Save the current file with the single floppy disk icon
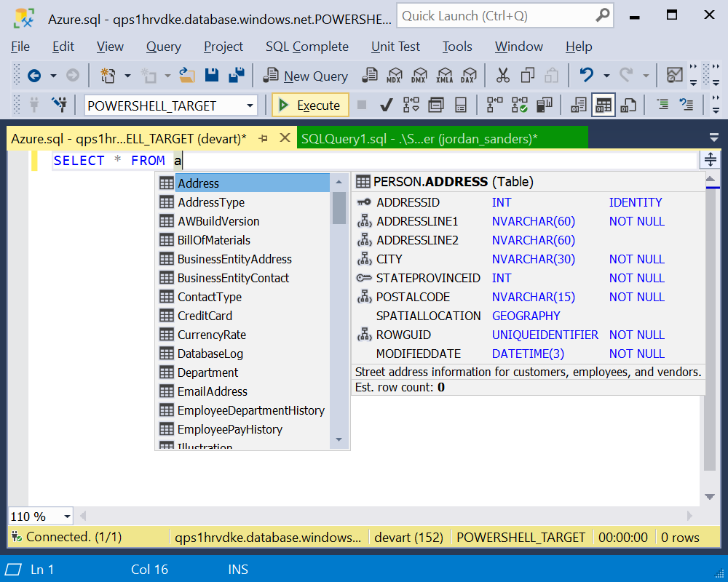 pyautogui.click(x=212, y=75)
